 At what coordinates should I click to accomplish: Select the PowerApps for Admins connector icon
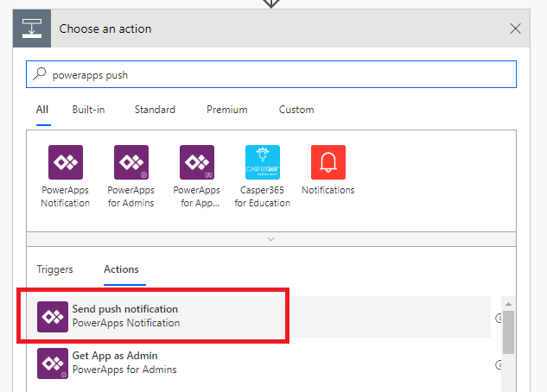coord(131,162)
